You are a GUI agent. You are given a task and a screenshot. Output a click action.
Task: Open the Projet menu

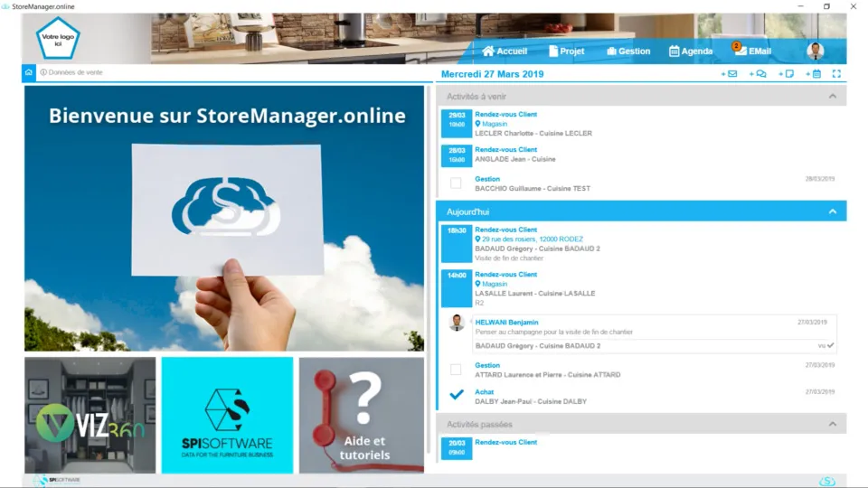click(x=566, y=51)
